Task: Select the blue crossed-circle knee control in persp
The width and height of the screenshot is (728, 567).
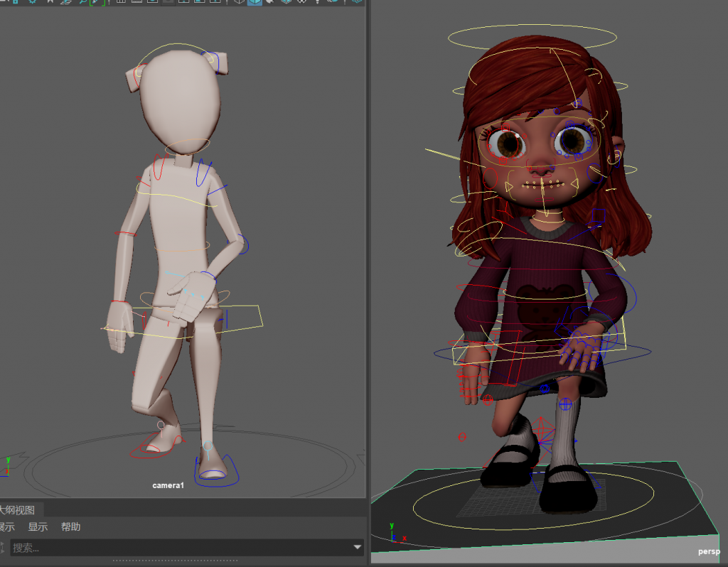Action: pyautogui.click(x=565, y=404)
